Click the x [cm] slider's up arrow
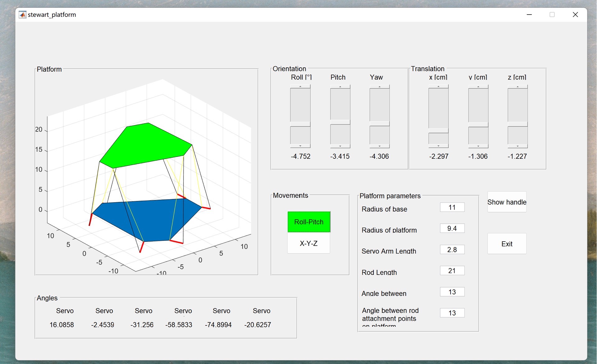 click(438, 87)
